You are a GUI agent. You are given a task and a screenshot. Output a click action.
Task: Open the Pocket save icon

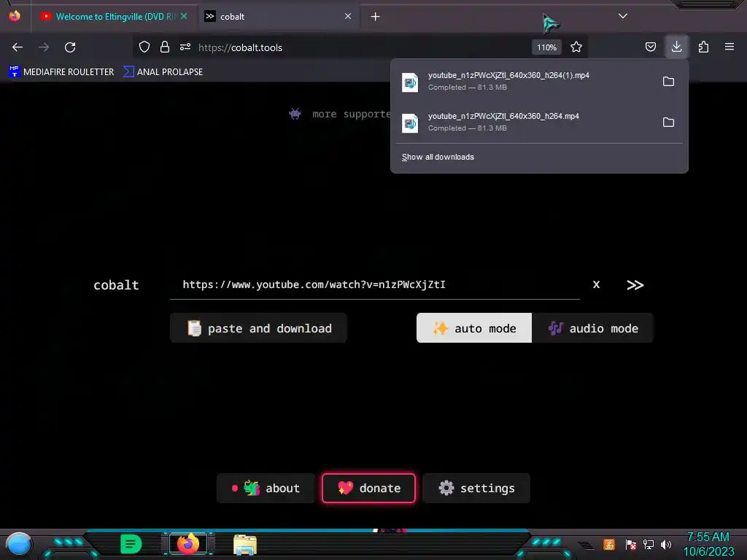click(650, 47)
